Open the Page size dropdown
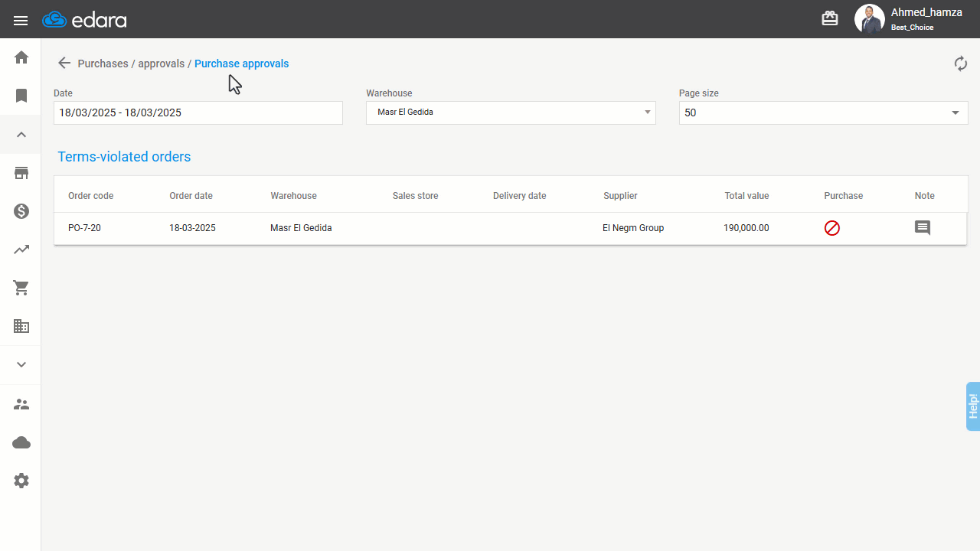Screen dimensions: 980x551 coord(823,112)
